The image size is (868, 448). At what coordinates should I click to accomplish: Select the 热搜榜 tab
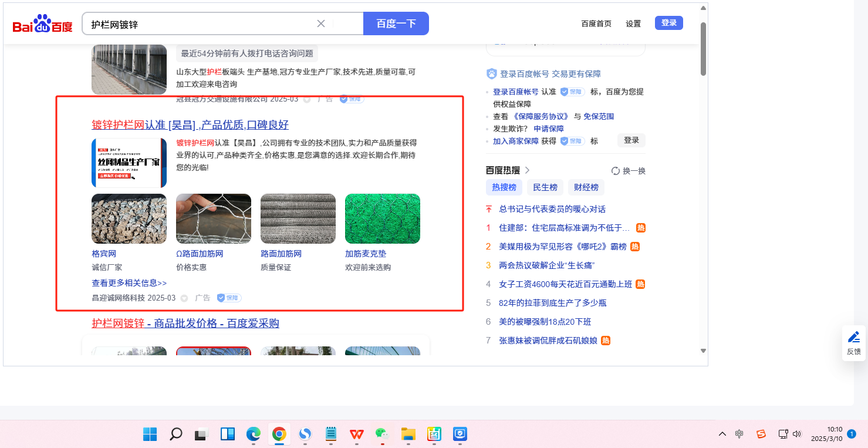tap(504, 187)
